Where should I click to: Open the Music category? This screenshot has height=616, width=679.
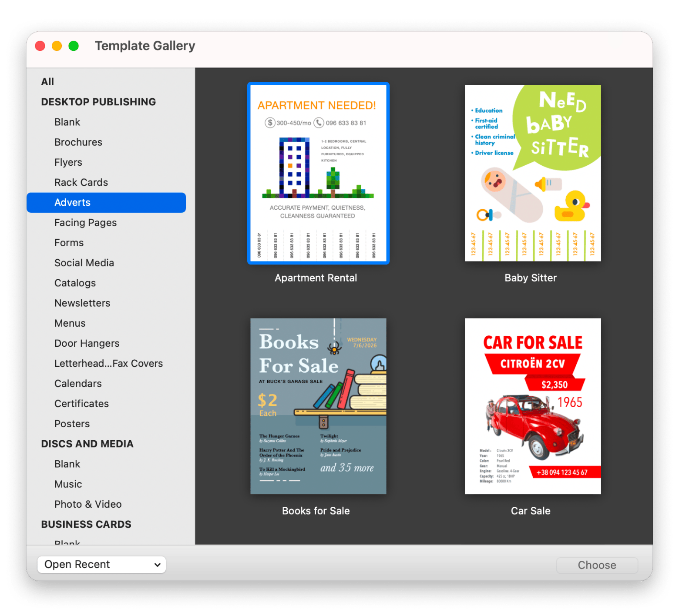coord(68,484)
